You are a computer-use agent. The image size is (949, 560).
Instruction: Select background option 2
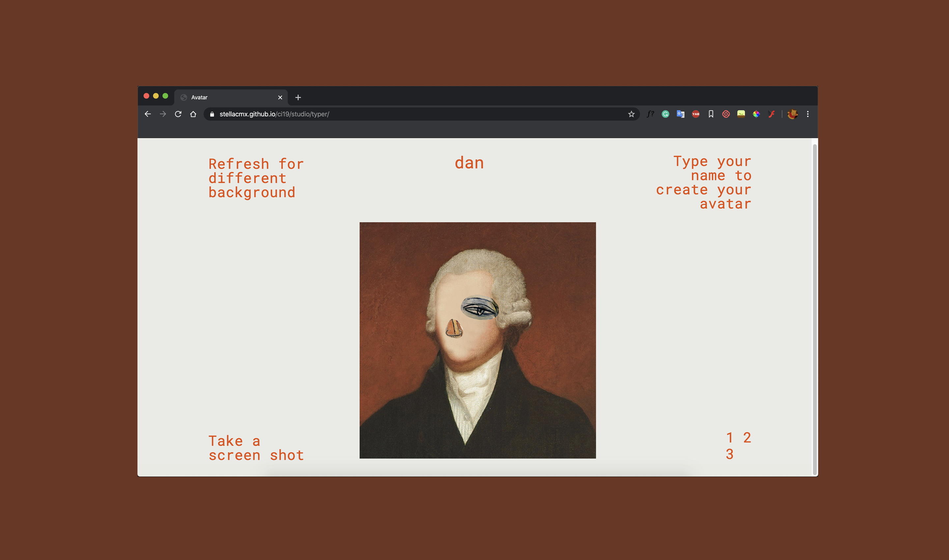coord(747,438)
